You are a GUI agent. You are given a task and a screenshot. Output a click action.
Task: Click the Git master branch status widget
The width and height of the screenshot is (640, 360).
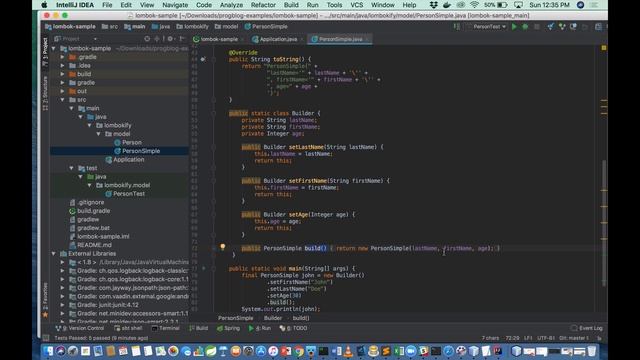(574, 338)
